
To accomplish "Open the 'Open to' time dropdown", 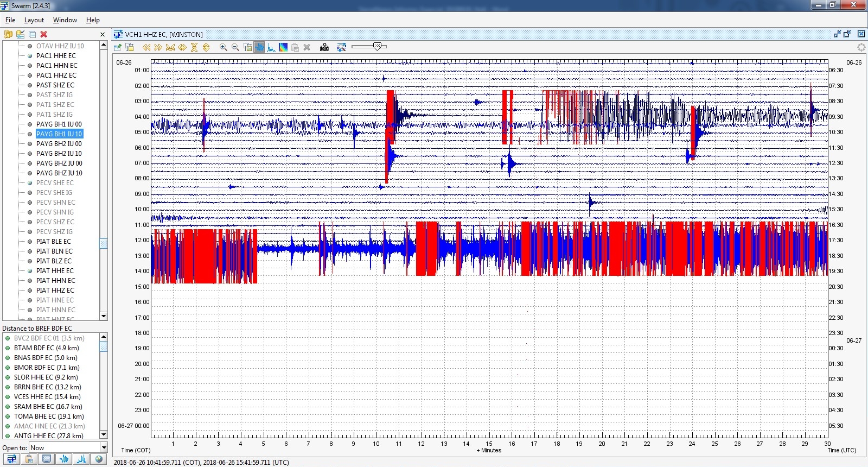I will click(104, 447).
